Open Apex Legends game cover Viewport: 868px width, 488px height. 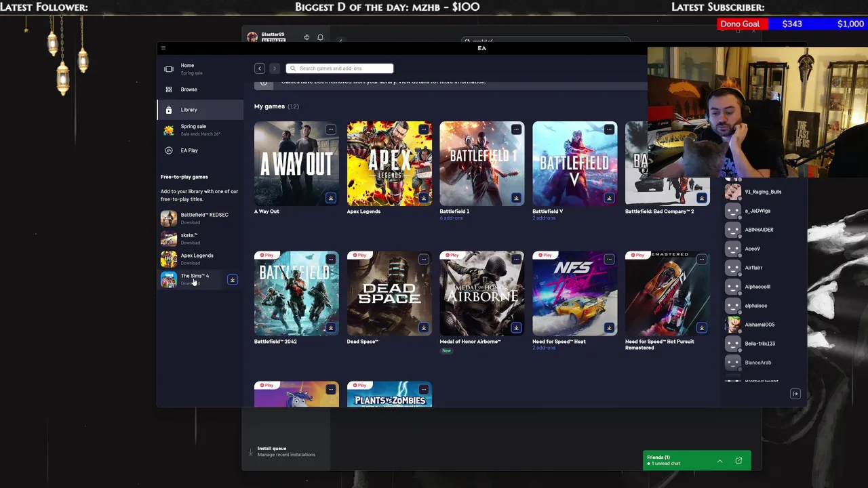click(x=389, y=163)
